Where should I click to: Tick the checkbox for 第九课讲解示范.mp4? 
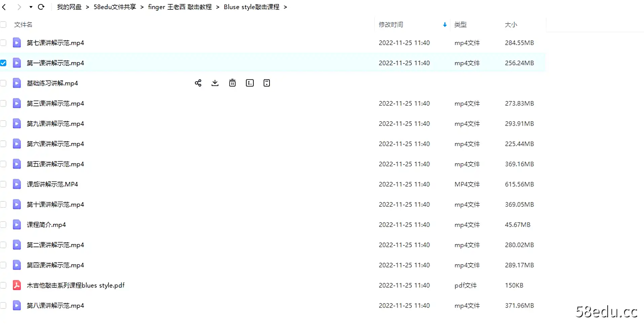(3, 124)
